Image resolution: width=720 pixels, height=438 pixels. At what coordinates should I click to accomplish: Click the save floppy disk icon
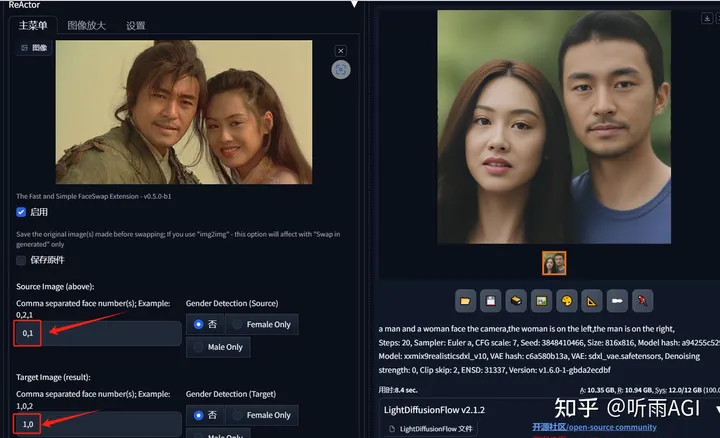point(490,301)
